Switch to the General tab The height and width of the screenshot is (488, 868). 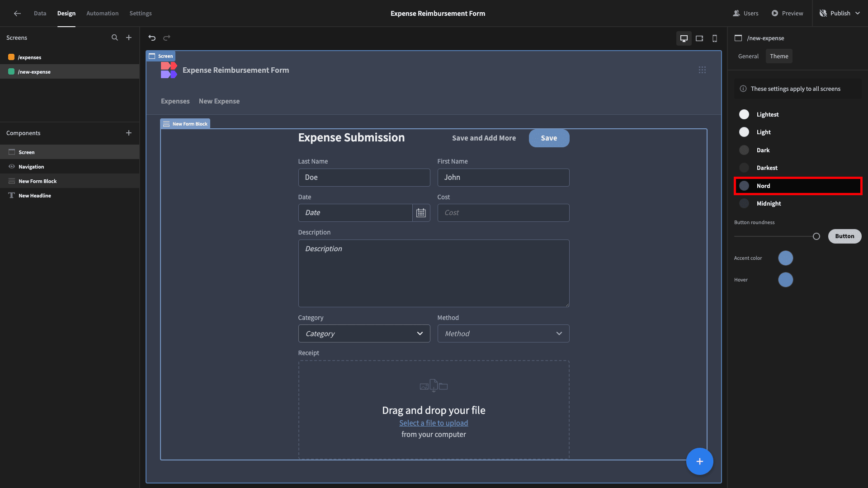(x=748, y=56)
